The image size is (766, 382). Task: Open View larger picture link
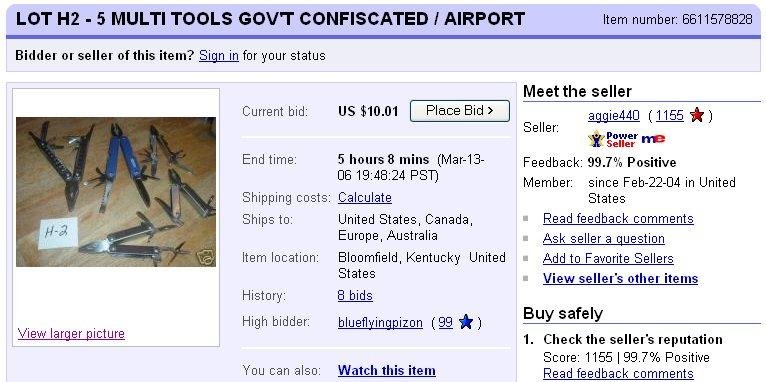coord(71,334)
